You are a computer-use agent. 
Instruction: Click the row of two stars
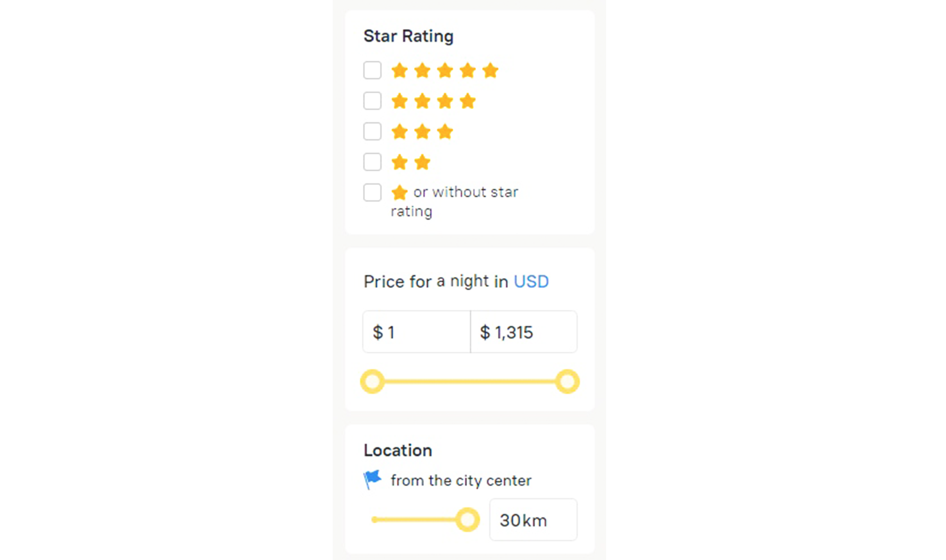(x=411, y=163)
